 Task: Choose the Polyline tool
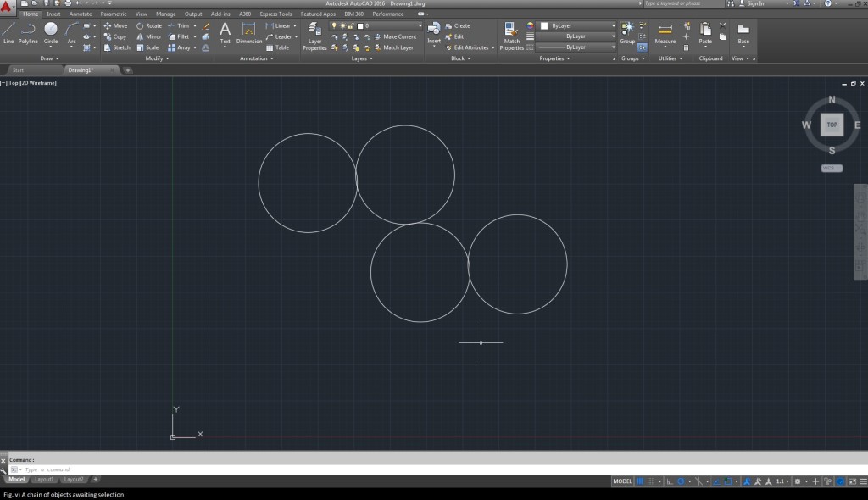pos(28,32)
